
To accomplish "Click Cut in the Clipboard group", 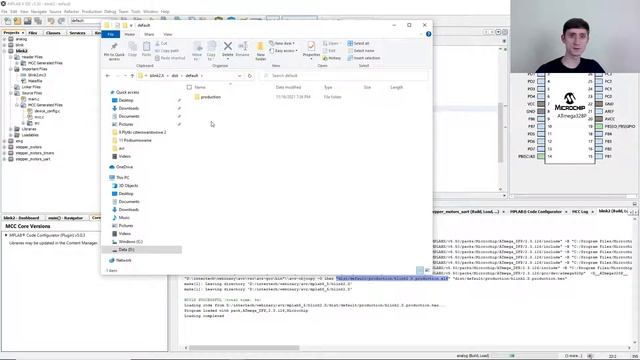I will point(161,43).
